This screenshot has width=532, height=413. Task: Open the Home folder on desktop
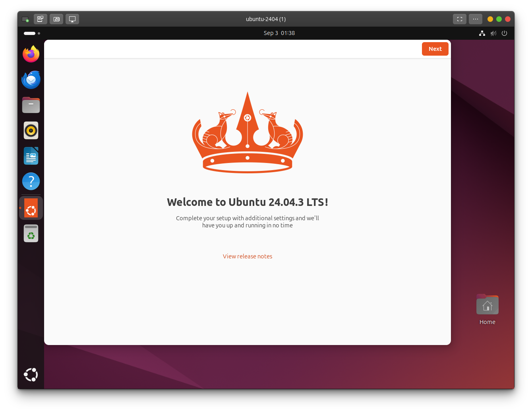[x=487, y=310]
